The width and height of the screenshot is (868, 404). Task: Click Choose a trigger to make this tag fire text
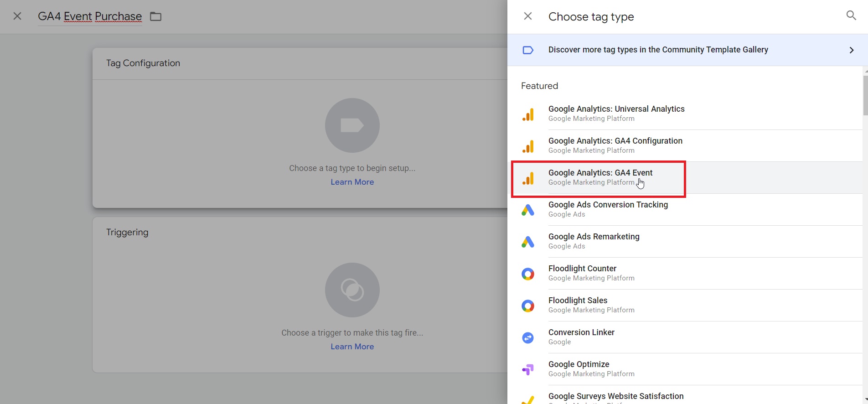tap(352, 333)
